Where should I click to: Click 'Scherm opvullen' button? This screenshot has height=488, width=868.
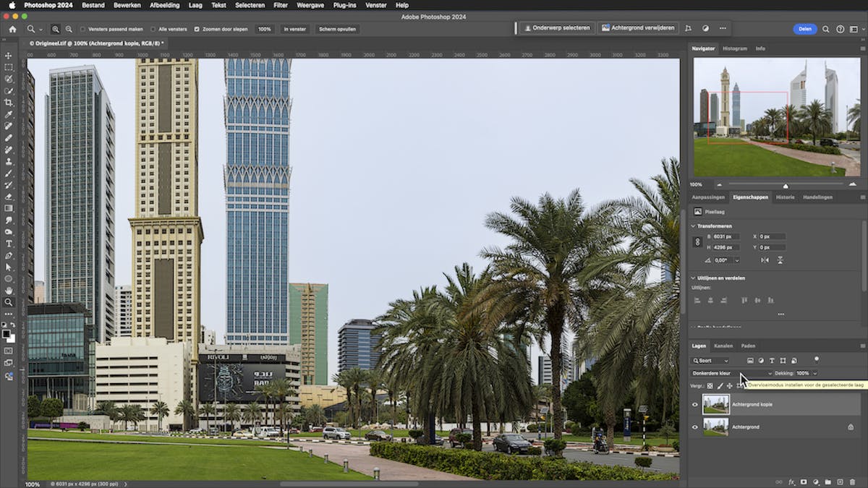pyautogui.click(x=338, y=29)
